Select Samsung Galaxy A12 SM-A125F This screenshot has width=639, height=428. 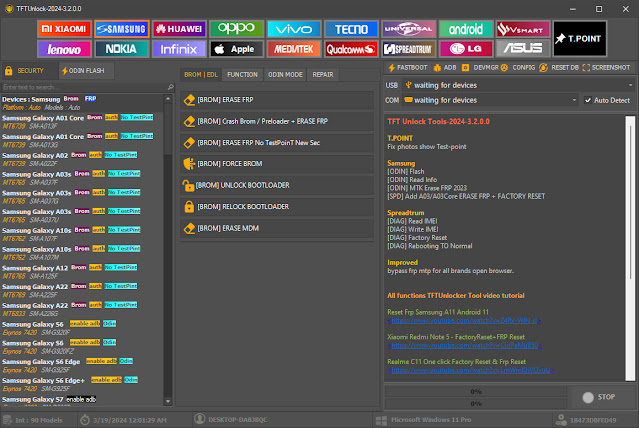82,272
